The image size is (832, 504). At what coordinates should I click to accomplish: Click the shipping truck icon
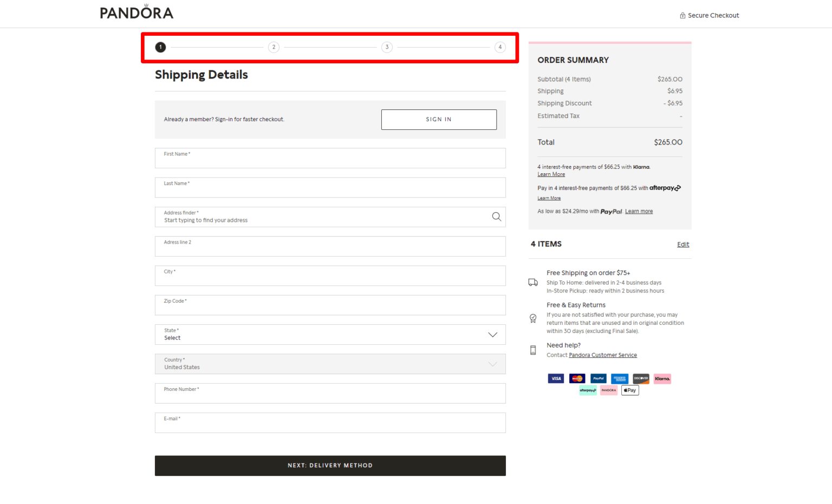pos(532,282)
